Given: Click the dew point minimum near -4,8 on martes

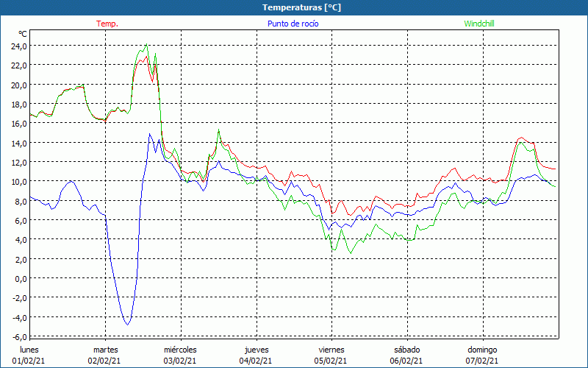Looking at the screenshot, I should 127,325.
